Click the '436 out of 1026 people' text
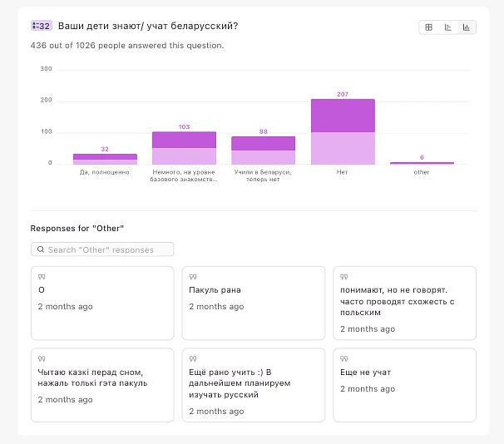This screenshot has width=504, height=444. coord(126,46)
